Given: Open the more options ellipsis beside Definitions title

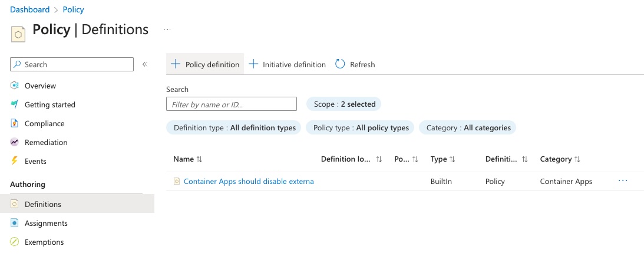Looking at the screenshot, I should point(167,29).
